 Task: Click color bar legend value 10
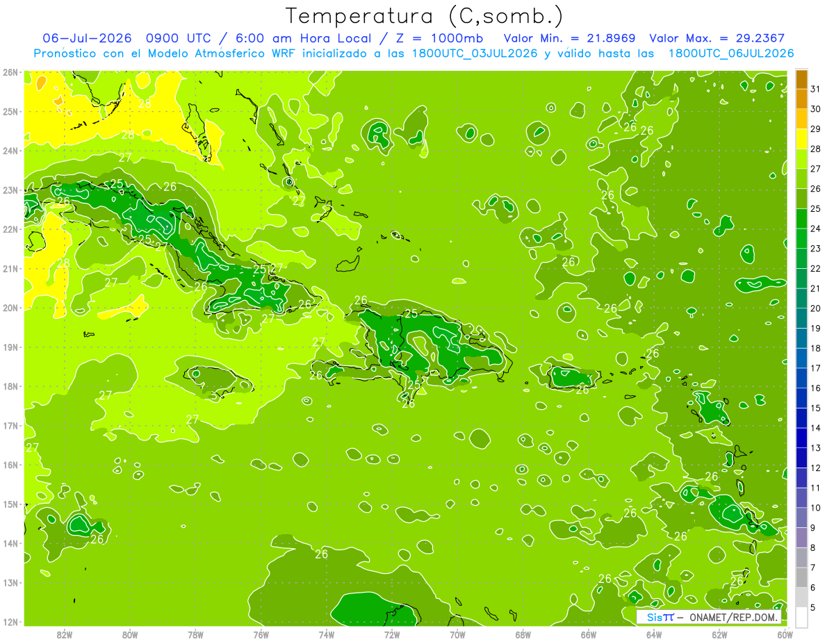[x=816, y=508]
